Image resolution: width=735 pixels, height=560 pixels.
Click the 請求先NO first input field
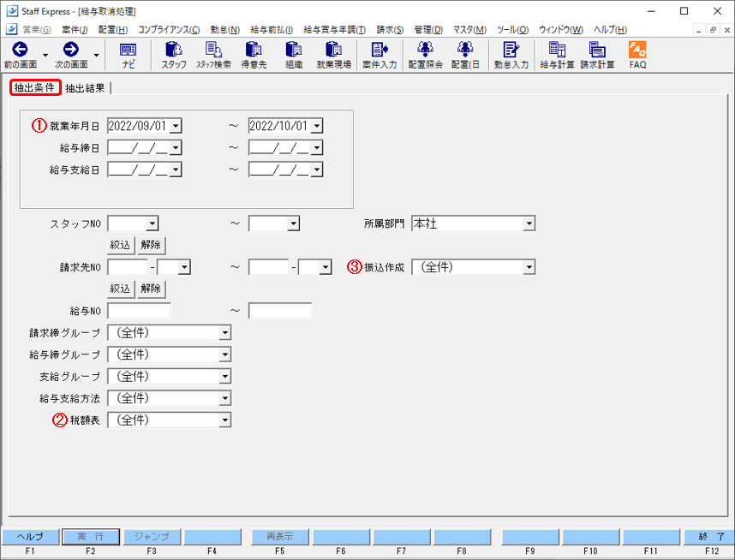128,267
